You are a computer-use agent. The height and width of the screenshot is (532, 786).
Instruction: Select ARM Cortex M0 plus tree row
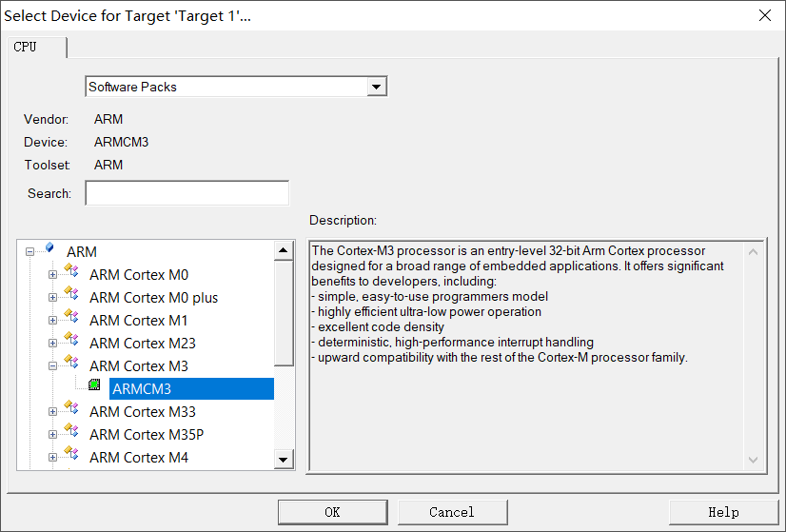point(154,297)
